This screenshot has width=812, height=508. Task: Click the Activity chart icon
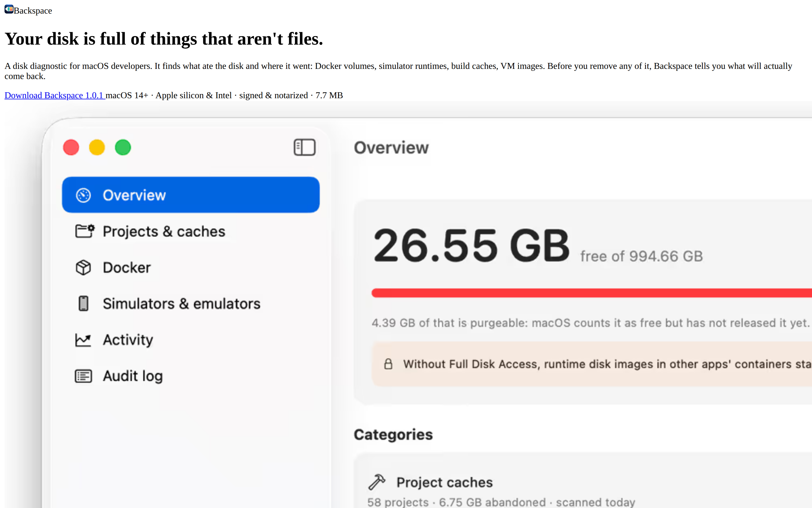(83, 340)
